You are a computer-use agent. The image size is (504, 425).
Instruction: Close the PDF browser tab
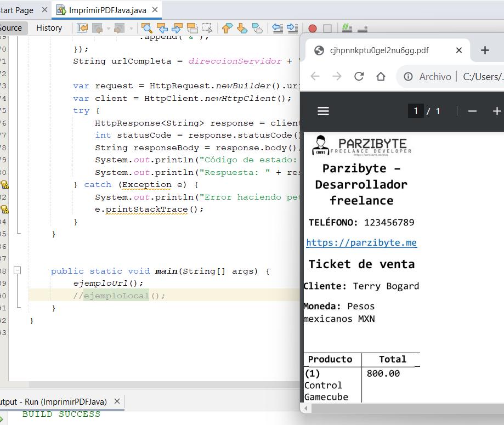click(459, 50)
